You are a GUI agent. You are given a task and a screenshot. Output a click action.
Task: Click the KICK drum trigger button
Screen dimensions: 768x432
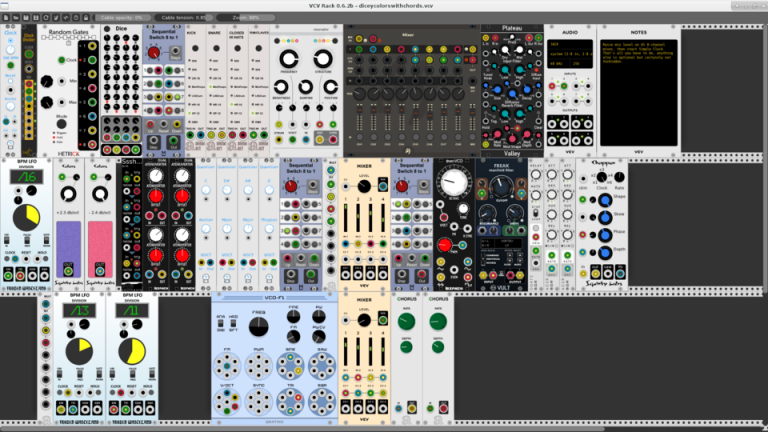(195, 48)
